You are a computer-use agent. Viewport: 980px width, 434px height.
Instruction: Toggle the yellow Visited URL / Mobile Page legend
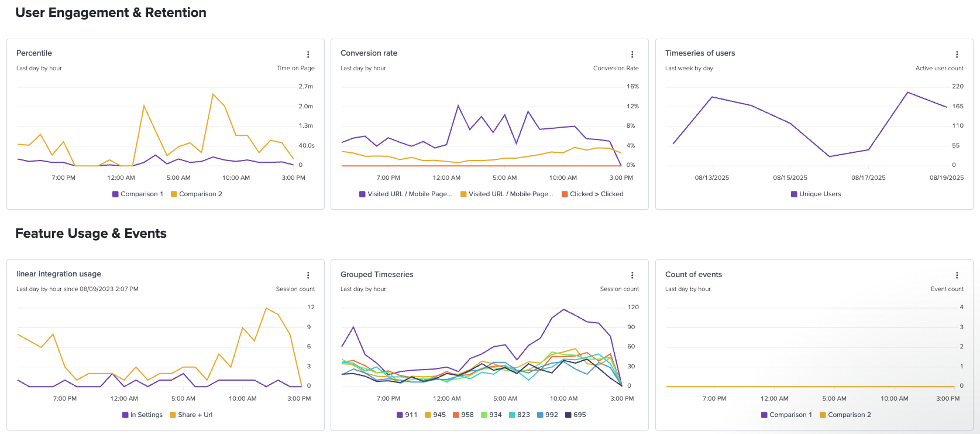507,194
